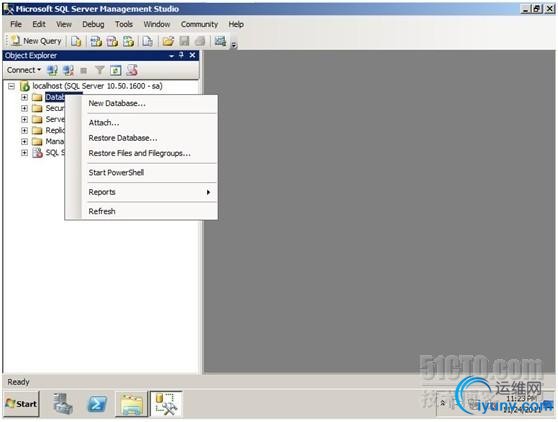The height and width of the screenshot is (422, 558).
Task: Open the Window menu
Action: [x=157, y=24]
